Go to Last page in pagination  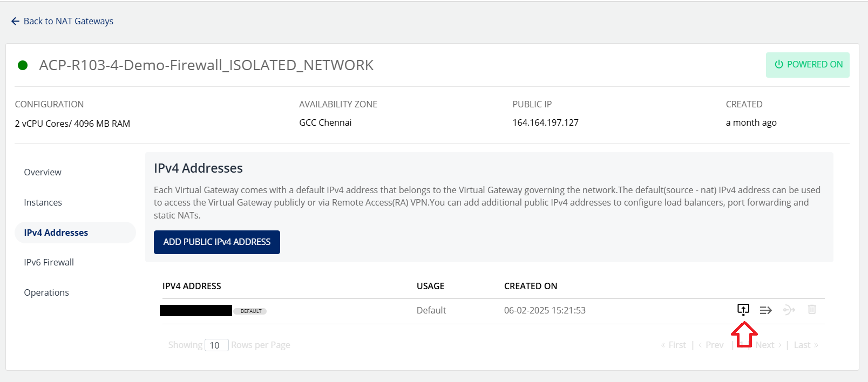806,345
